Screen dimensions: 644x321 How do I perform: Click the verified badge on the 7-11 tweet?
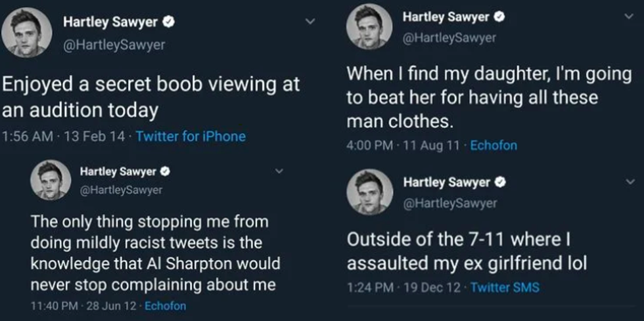coord(500,182)
